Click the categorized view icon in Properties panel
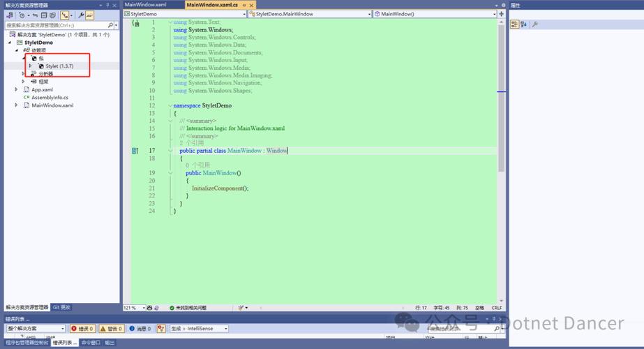The image size is (644, 349). point(514,24)
